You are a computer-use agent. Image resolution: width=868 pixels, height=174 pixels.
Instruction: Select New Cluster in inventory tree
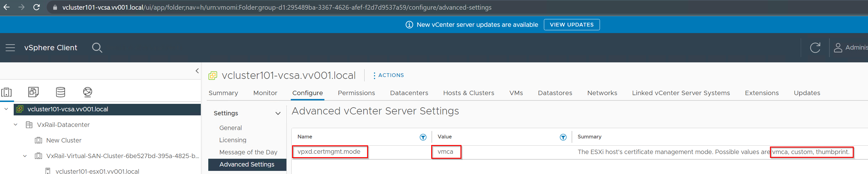64,140
